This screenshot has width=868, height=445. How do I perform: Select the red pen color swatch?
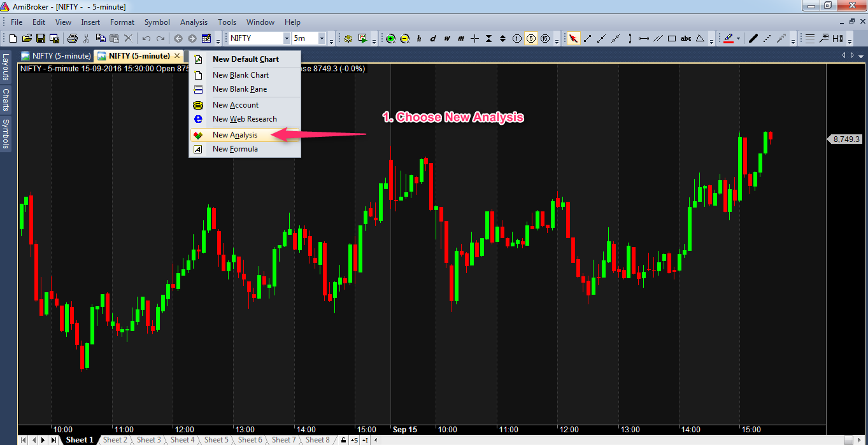(x=729, y=38)
